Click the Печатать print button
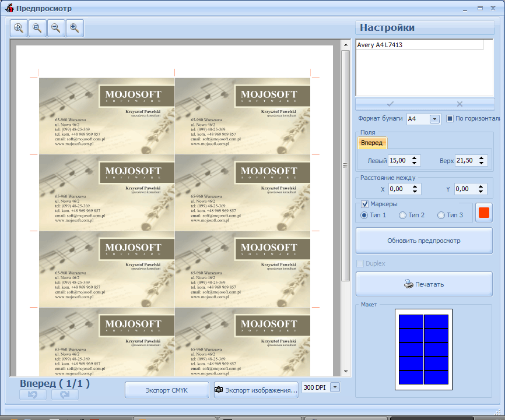Screen dimensions: 505x420 tap(424, 284)
